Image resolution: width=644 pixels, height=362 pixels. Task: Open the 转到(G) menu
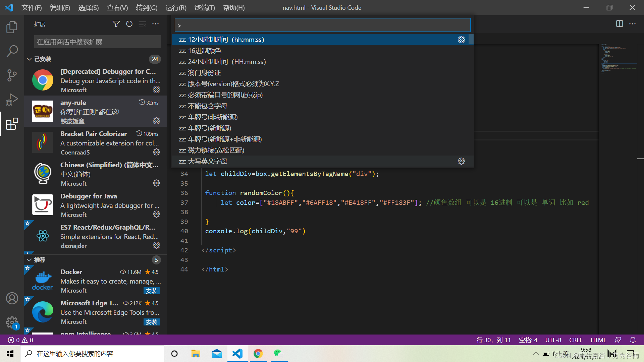[147, 7]
